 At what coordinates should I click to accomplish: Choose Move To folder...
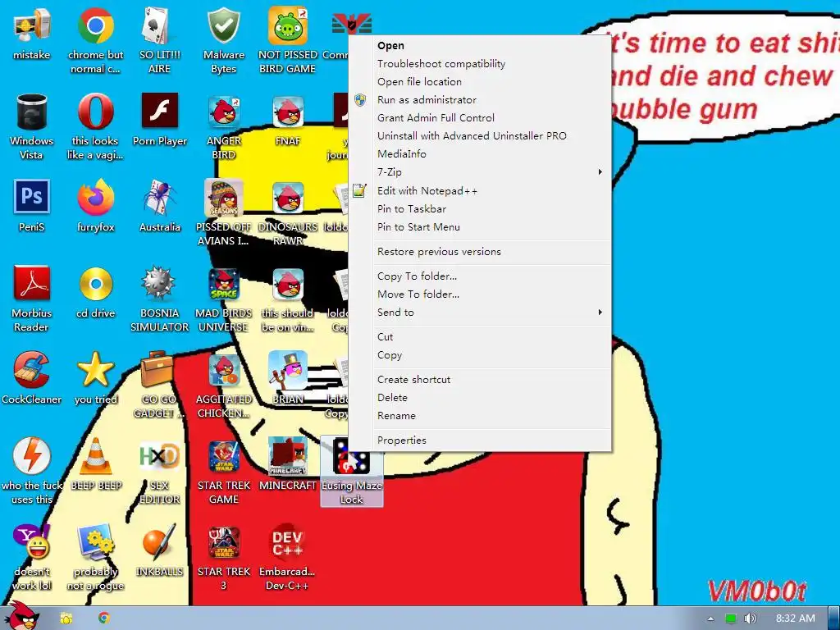coord(479,294)
